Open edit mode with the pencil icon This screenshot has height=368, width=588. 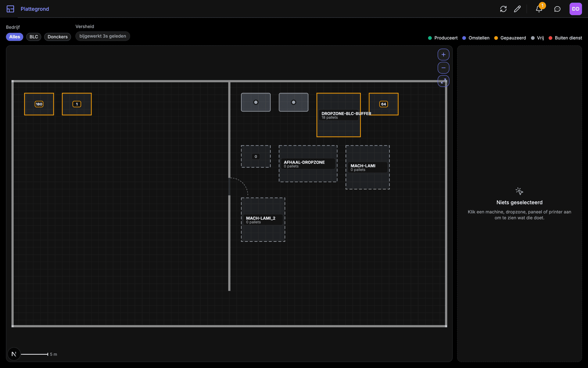click(517, 9)
